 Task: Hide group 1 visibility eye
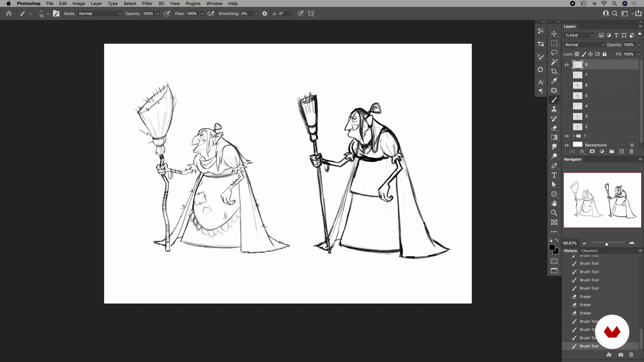click(567, 136)
